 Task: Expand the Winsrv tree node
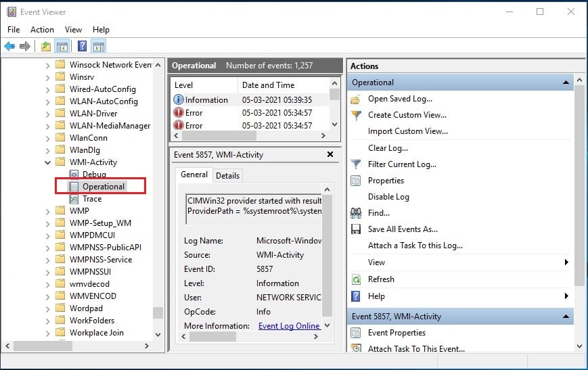click(47, 78)
